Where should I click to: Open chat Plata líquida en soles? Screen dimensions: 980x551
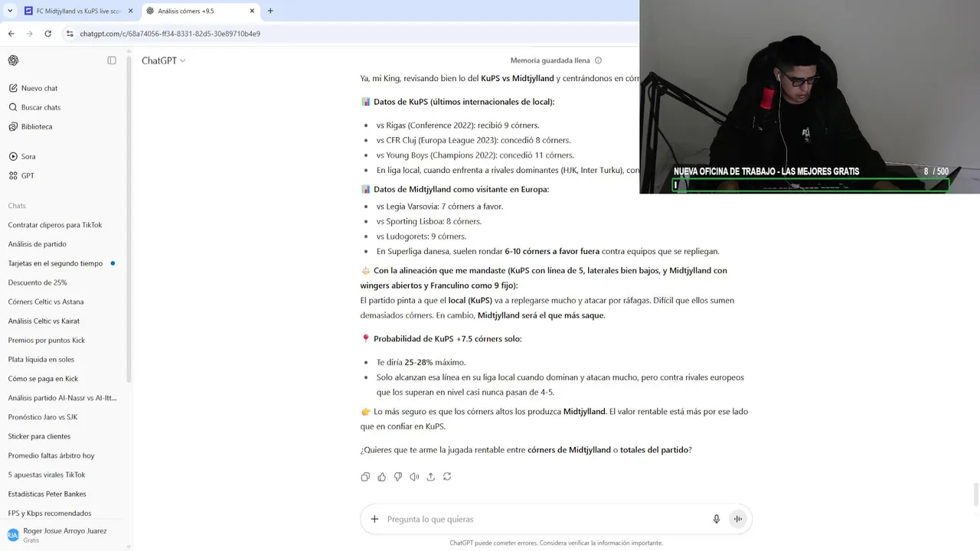tap(41, 359)
